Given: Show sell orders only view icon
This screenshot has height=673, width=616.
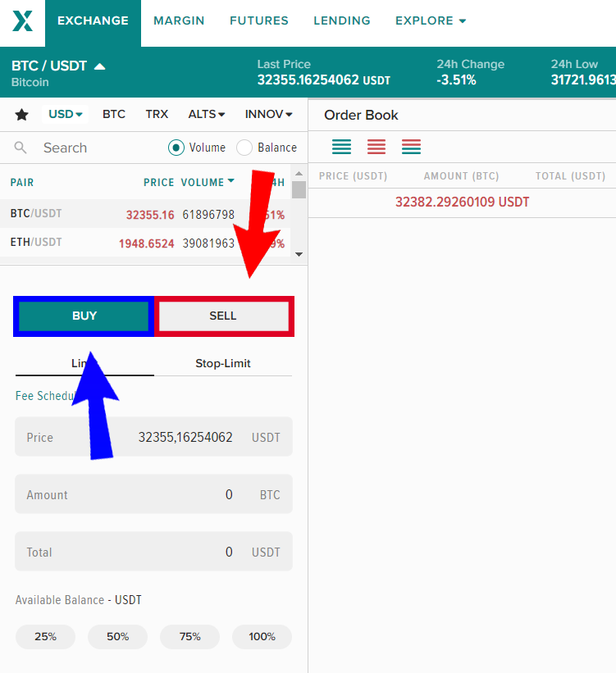Looking at the screenshot, I should 376,147.
